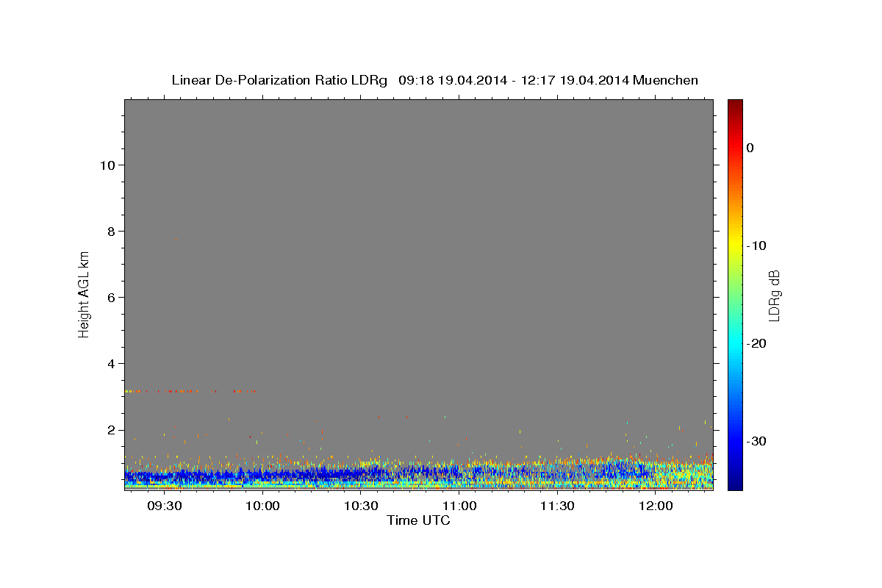Click the height tick label 2
Screen dimensions: 882x588
112,430
